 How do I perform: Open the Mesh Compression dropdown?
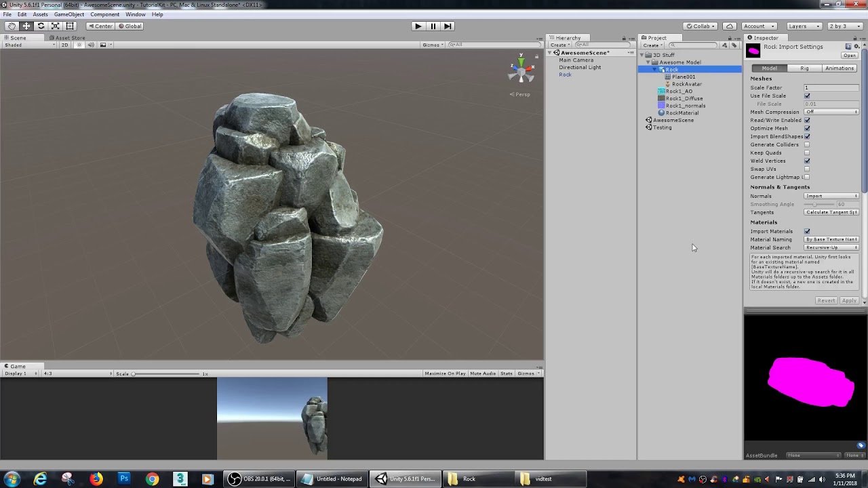click(x=831, y=112)
